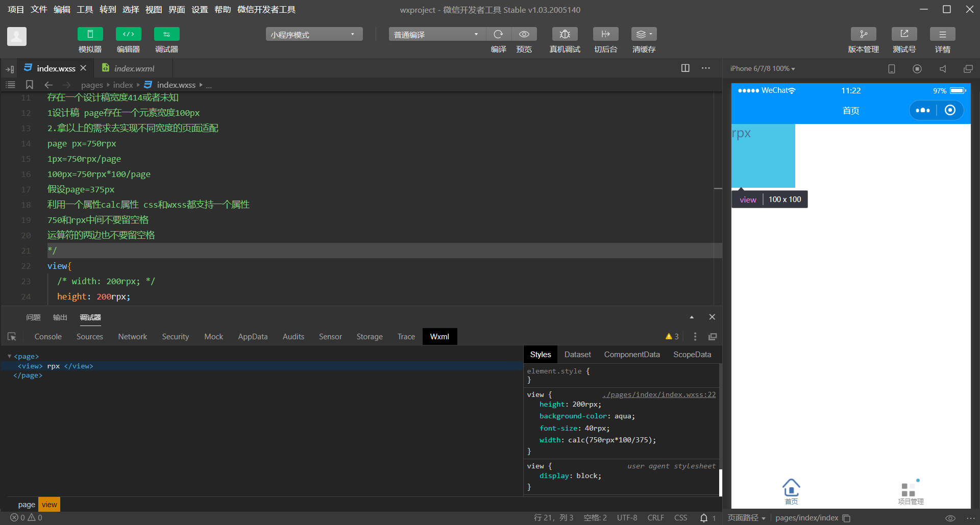The height and width of the screenshot is (525, 980).
Task: Click the 切后台 icon
Action: (x=605, y=34)
